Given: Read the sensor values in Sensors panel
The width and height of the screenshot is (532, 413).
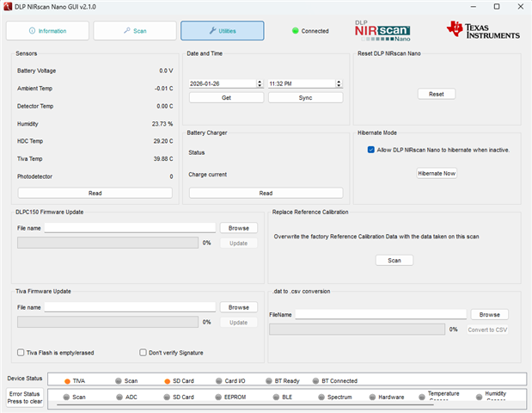Looking at the screenshot, I should pyautogui.click(x=95, y=193).
